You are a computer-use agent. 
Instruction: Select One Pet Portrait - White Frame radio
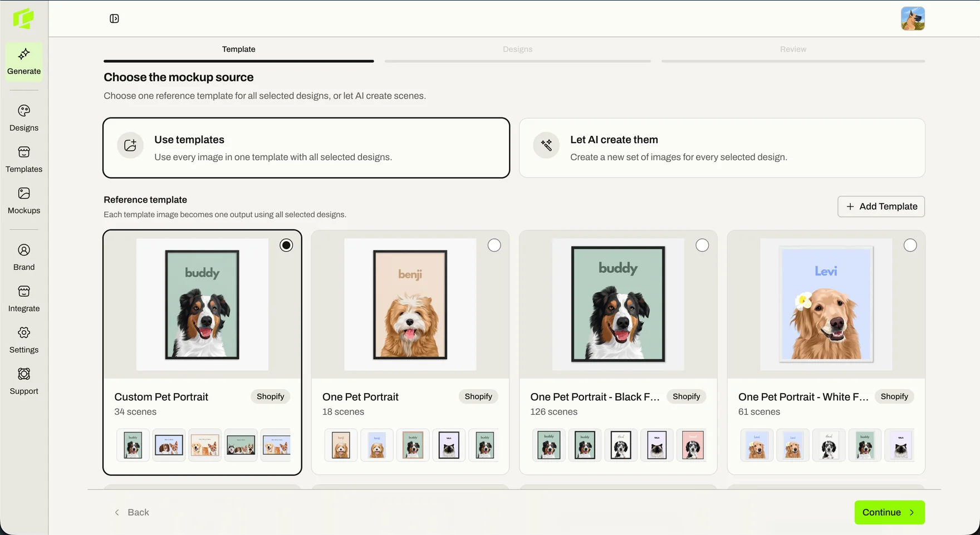pyautogui.click(x=910, y=245)
